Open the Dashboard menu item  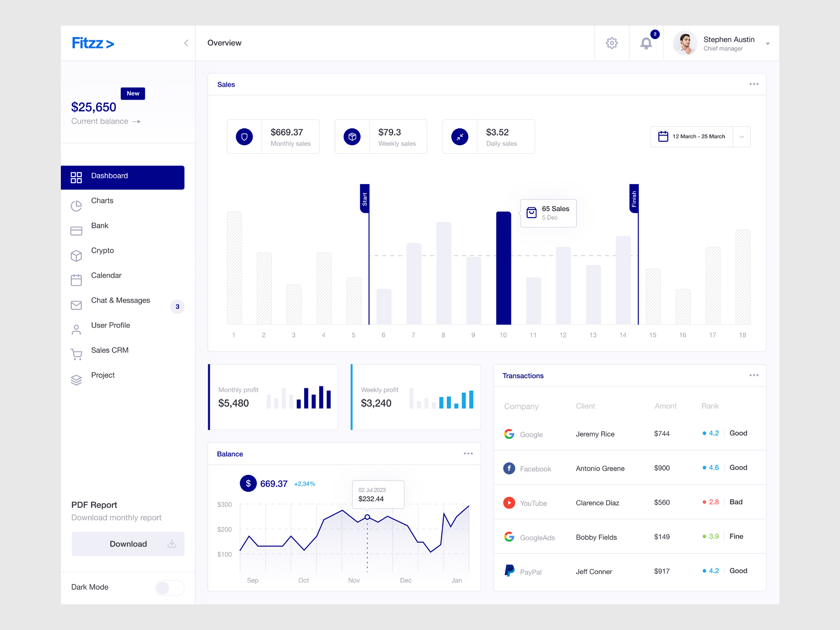click(x=122, y=177)
